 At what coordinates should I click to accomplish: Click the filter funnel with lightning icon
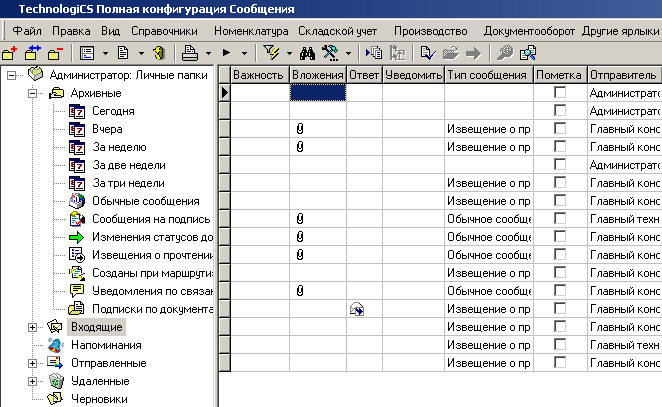click(271, 53)
